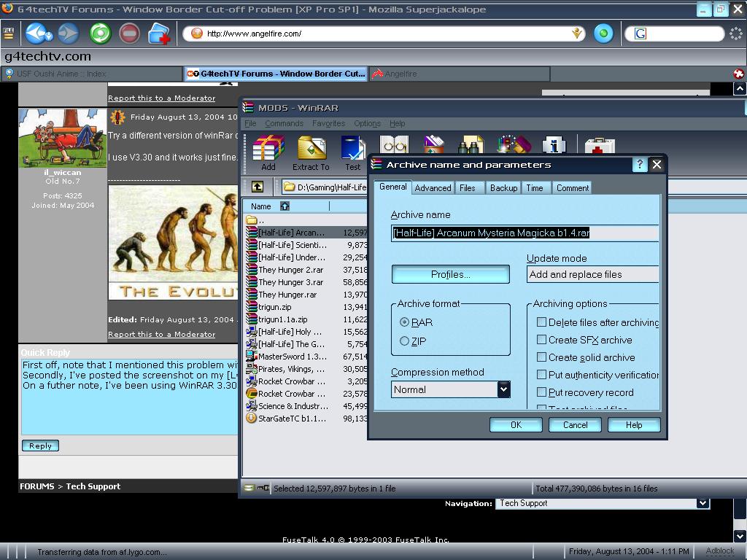This screenshot has height=560, width=747.
Task: Open the WinRAR Commands menu
Action: pos(284,124)
